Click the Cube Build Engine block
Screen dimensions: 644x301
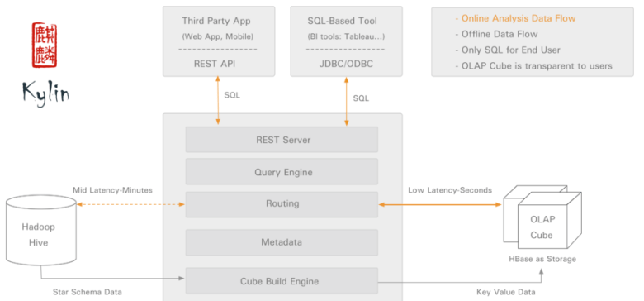coord(282,281)
